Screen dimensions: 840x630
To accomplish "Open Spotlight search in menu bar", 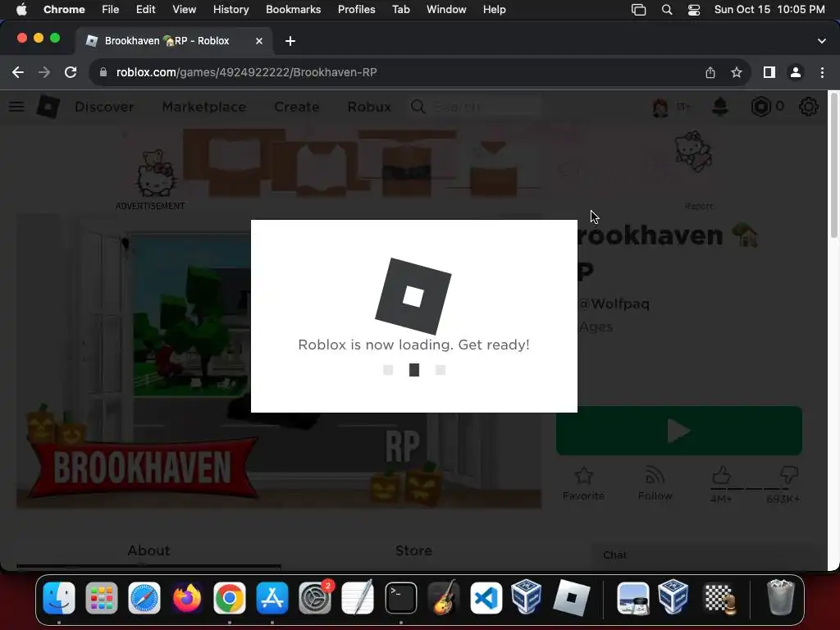I will [x=667, y=10].
